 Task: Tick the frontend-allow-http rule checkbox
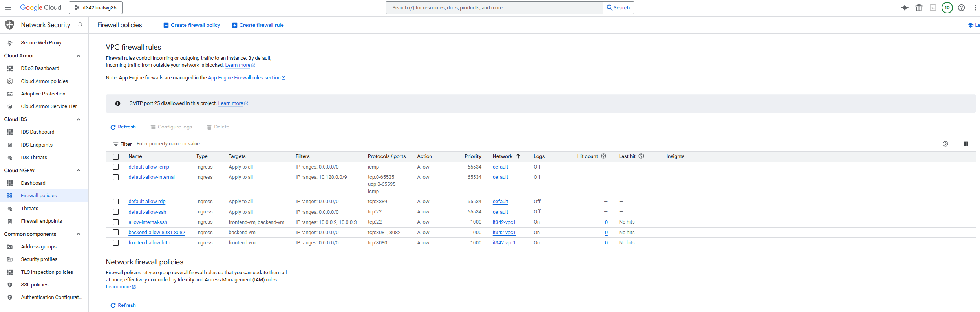point(116,243)
